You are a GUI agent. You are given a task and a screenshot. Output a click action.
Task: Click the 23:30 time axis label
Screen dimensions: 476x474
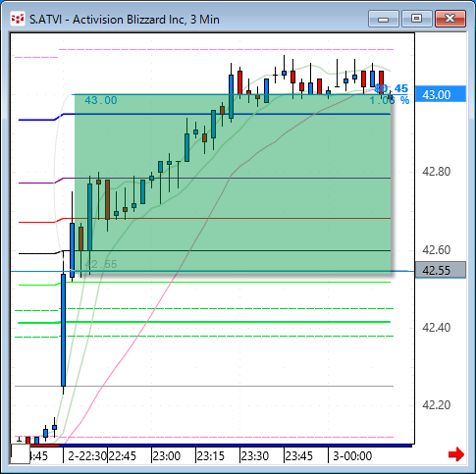pyautogui.click(x=255, y=455)
